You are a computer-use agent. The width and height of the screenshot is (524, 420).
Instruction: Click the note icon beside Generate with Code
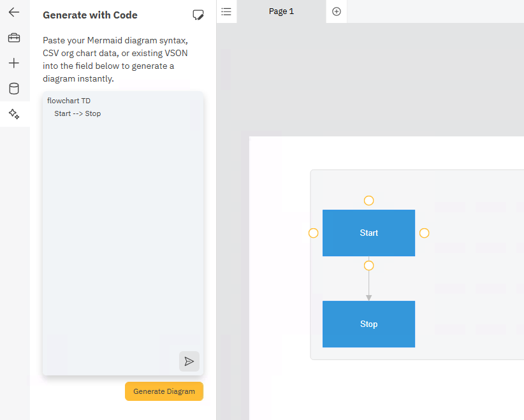pos(198,15)
